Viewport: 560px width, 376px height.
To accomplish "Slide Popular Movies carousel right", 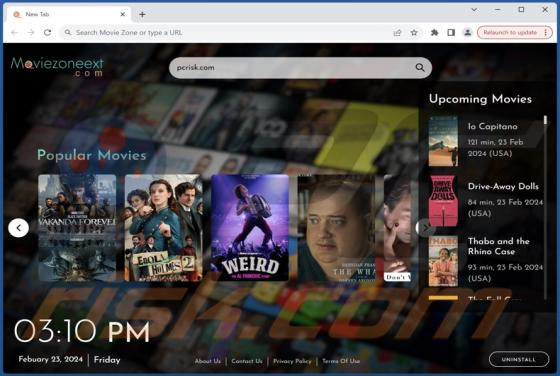I will point(425,227).
